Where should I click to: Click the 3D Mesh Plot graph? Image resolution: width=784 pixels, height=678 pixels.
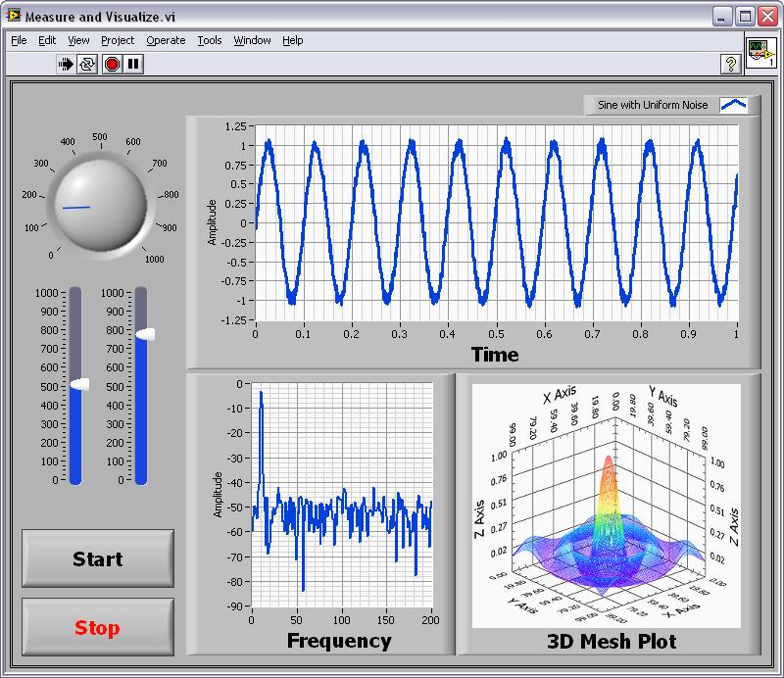[x=606, y=505]
